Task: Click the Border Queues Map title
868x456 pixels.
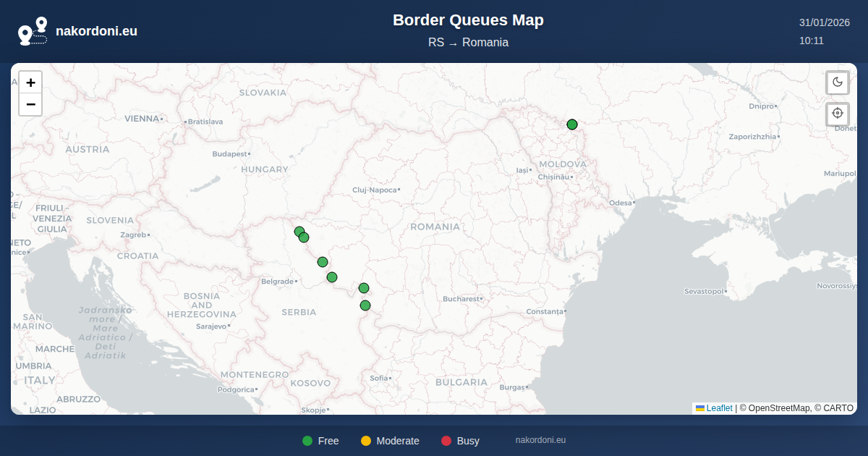Action: 468,20
